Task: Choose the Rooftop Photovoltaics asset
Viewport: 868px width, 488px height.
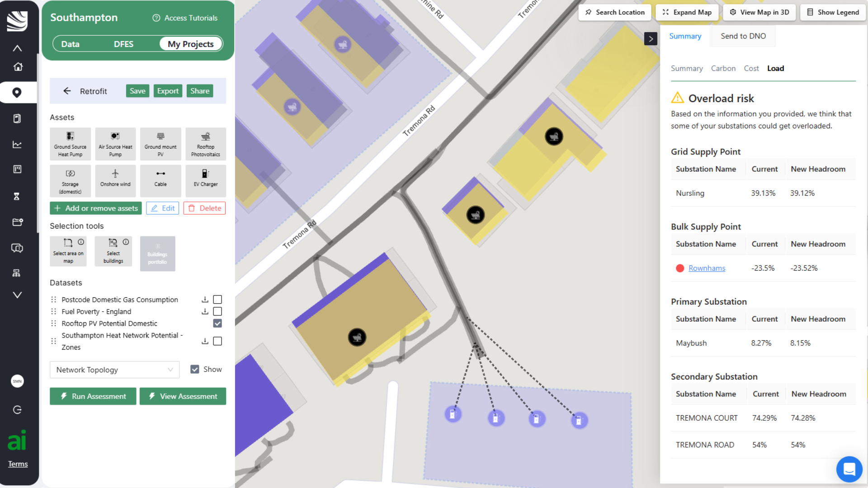Action: pyautogui.click(x=206, y=144)
